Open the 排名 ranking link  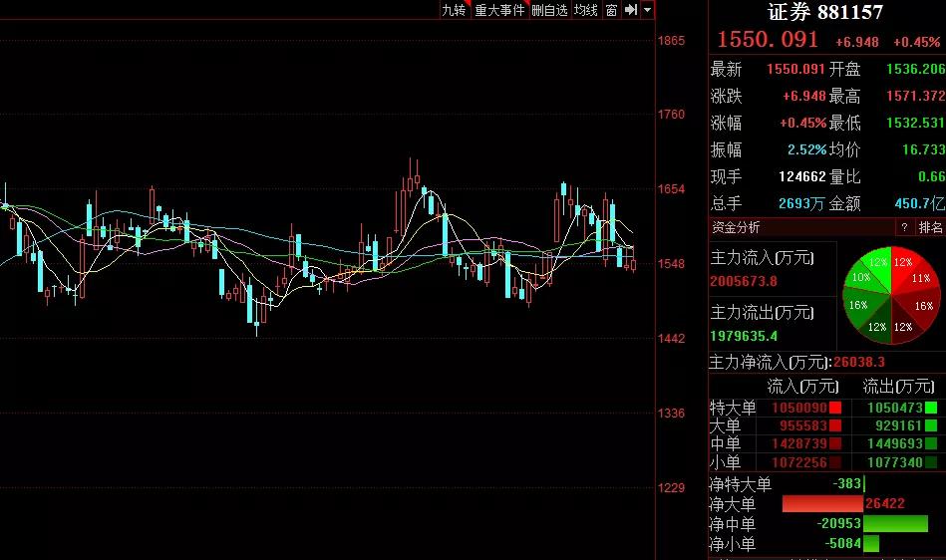[930, 227]
